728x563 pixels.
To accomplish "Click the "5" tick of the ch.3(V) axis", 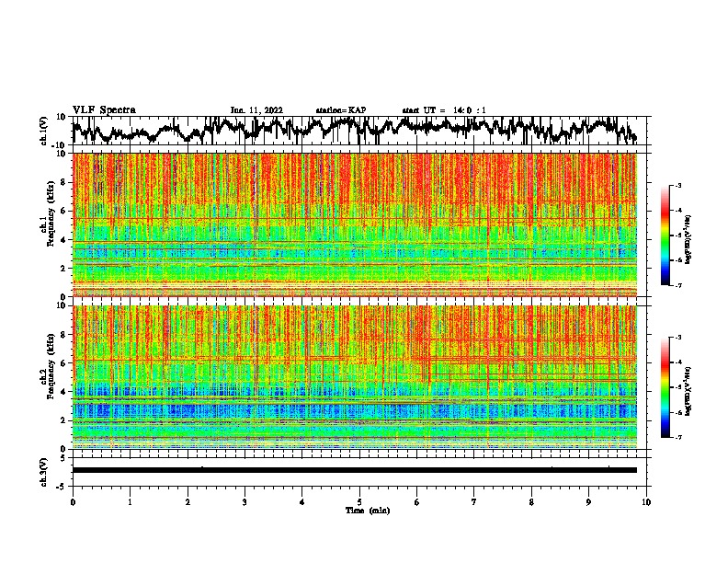I will 63,458.
